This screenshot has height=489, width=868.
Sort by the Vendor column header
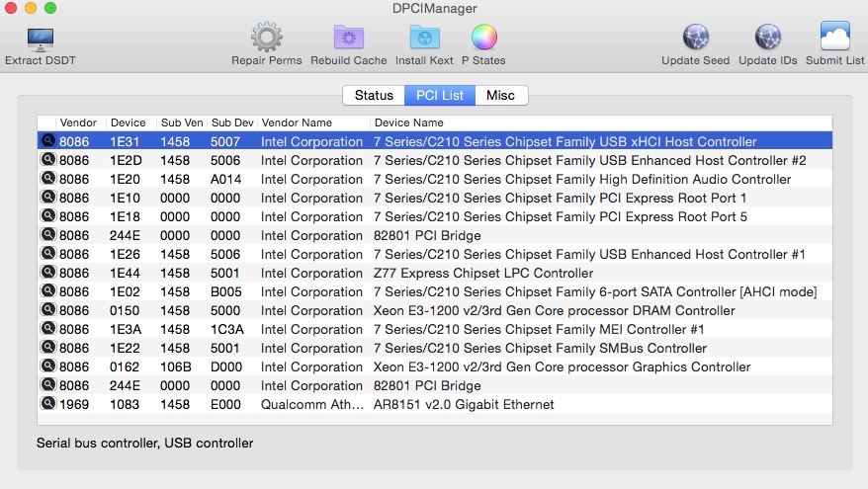[78, 122]
